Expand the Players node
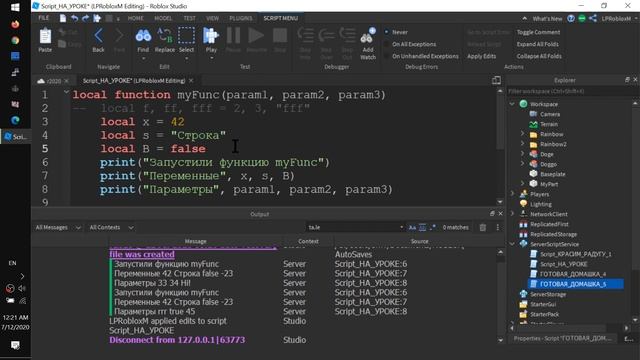Viewport: 640px width, 360px height. [x=512, y=194]
